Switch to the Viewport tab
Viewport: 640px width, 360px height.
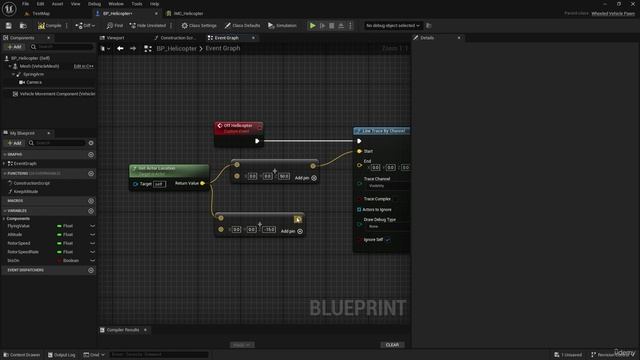point(115,38)
